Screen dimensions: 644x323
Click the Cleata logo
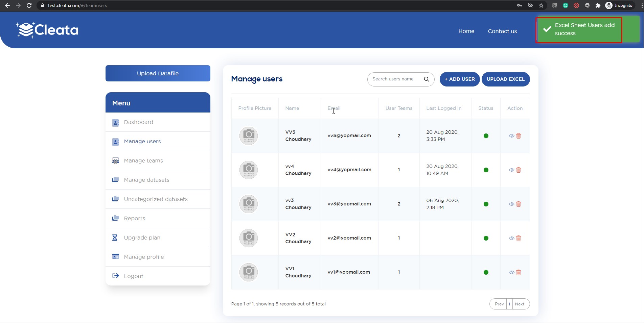47,30
